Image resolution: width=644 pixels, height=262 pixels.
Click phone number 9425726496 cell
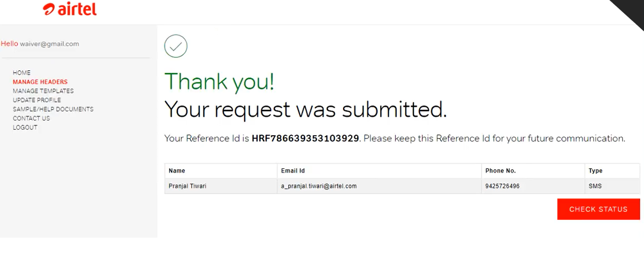coord(502,186)
